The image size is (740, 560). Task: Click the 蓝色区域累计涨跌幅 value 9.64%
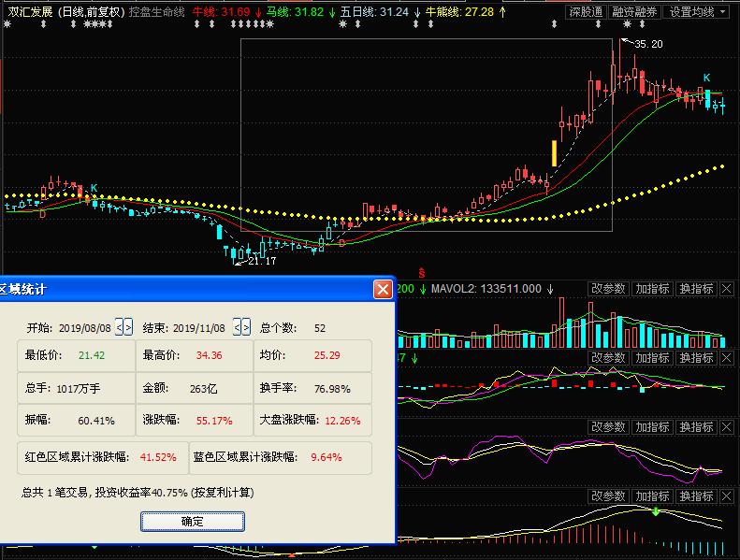(326, 457)
